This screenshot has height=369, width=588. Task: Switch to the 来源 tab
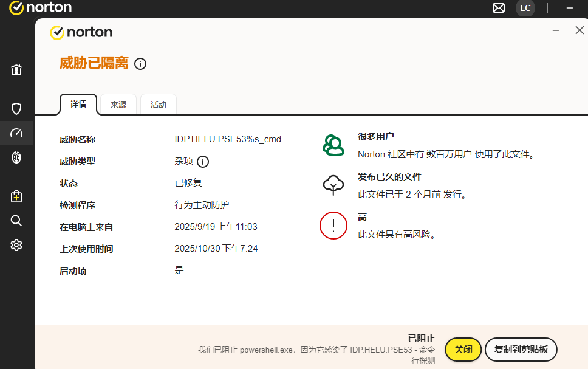click(x=117, y=104)
